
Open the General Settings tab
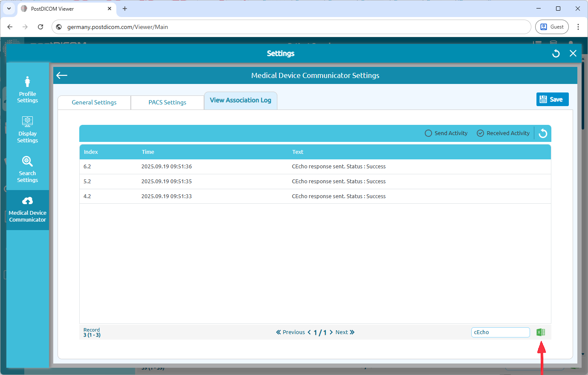point(94,102)
